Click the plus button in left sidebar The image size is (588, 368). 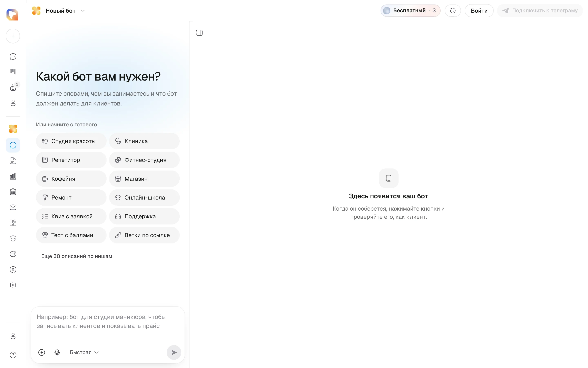pos(13,36)
